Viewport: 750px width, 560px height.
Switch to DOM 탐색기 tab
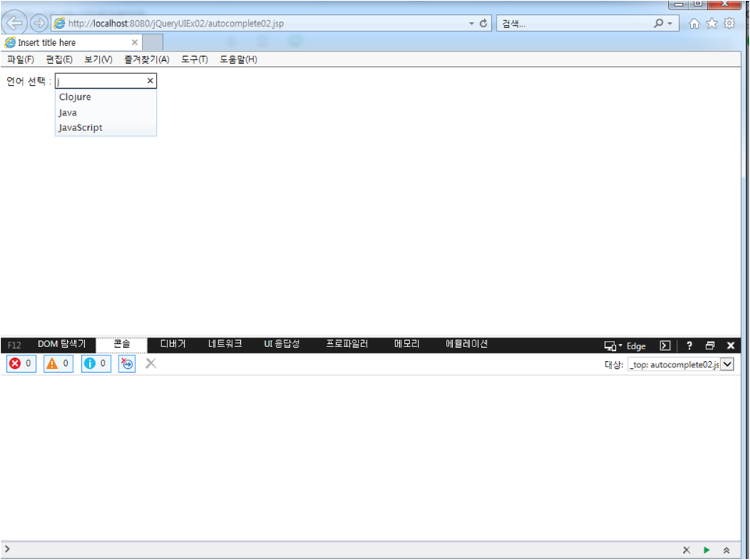(x=62, y=344)
